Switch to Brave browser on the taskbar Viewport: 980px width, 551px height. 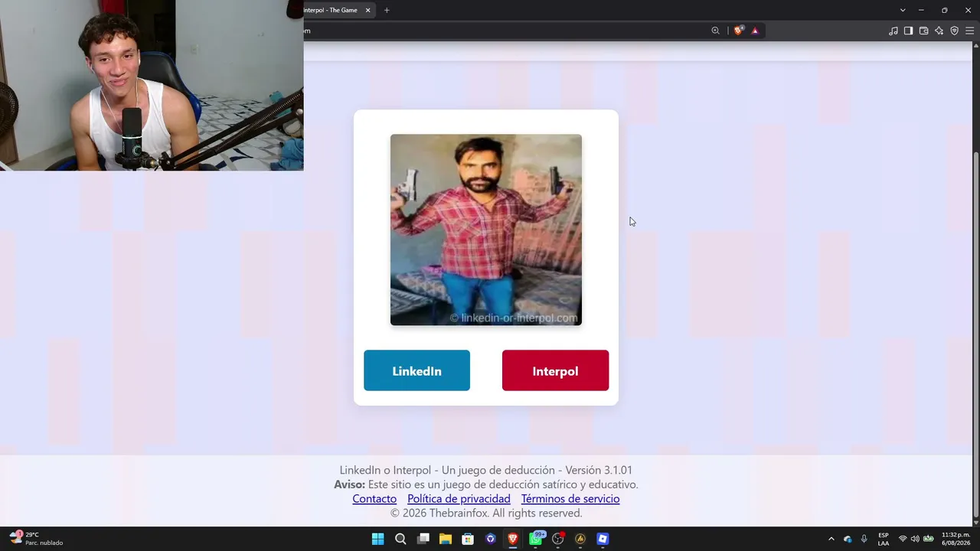(513, 539)
